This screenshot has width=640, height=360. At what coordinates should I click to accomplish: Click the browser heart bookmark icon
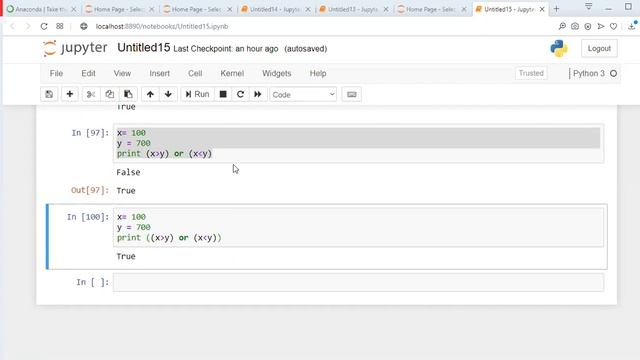613,27
